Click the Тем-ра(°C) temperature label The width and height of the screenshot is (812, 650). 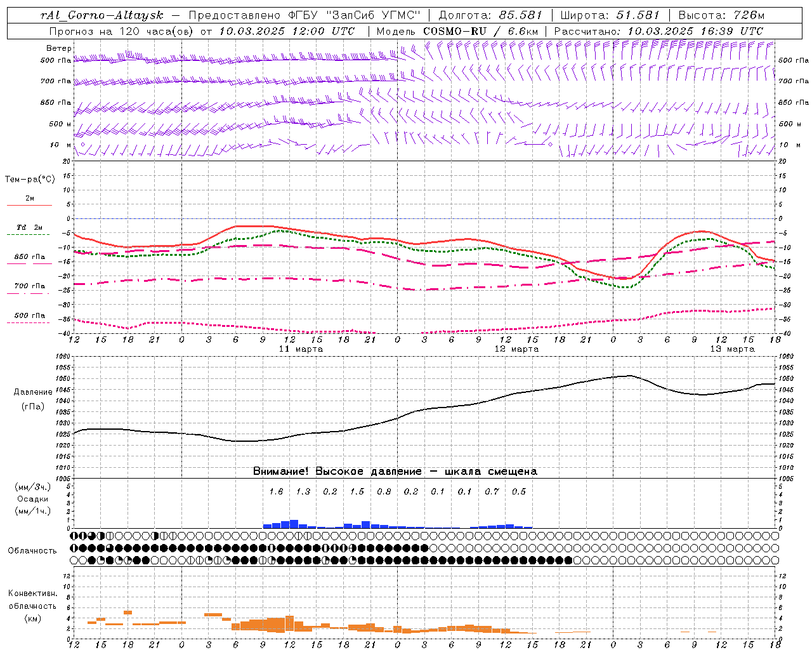(x=30, y=180)
